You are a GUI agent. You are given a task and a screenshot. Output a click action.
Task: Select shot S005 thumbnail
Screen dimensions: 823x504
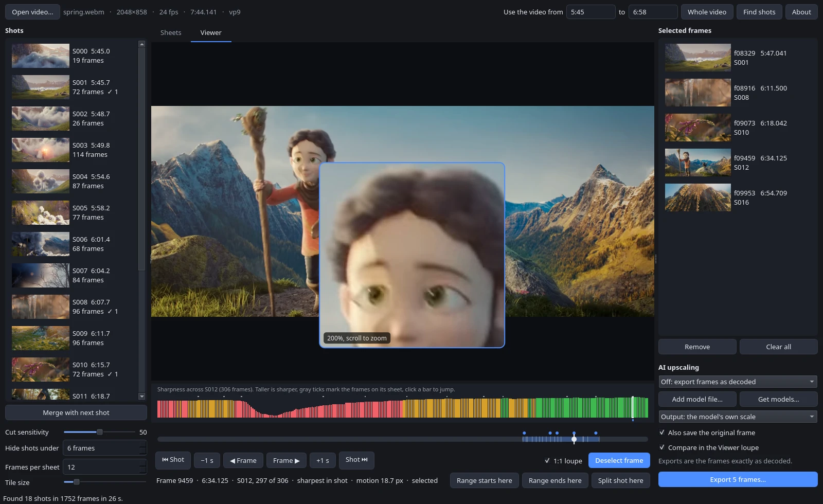coord(41,212)
